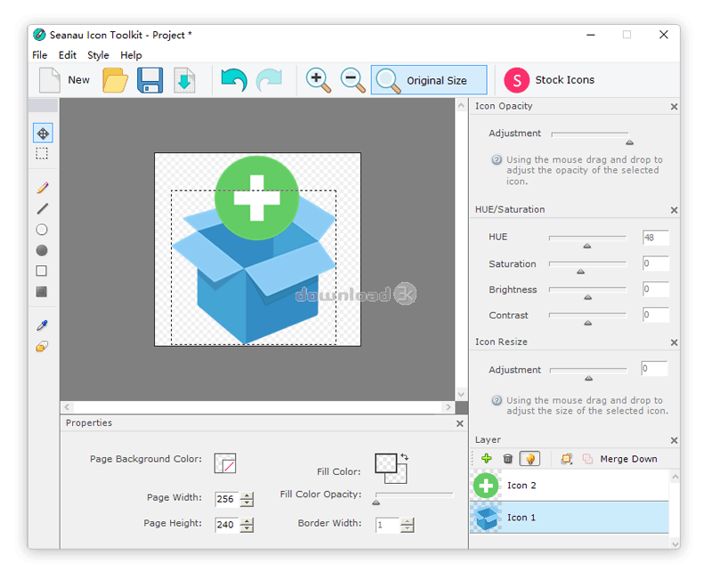Select the Pencil tool
Screen dimensions: 712x588
(42, 188)
